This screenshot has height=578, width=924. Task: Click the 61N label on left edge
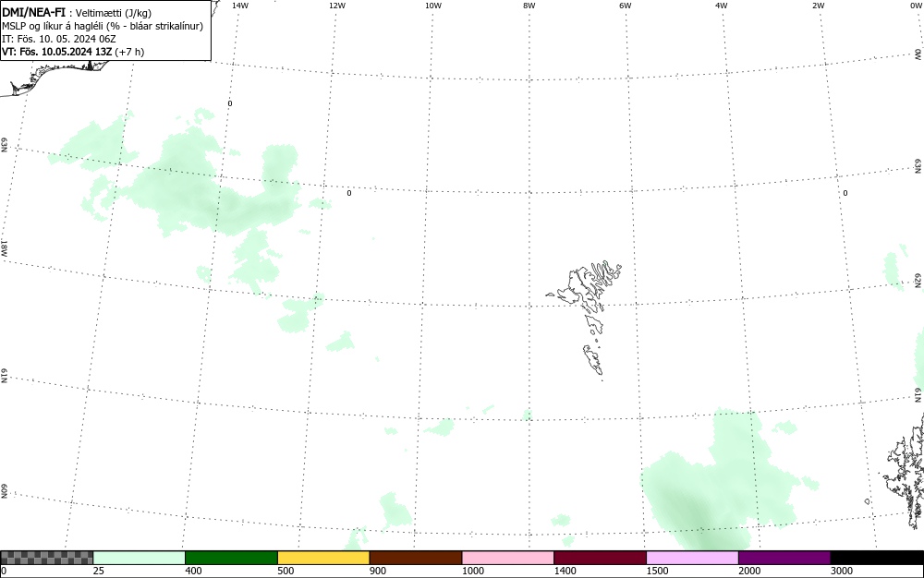(x=4, y=376)
